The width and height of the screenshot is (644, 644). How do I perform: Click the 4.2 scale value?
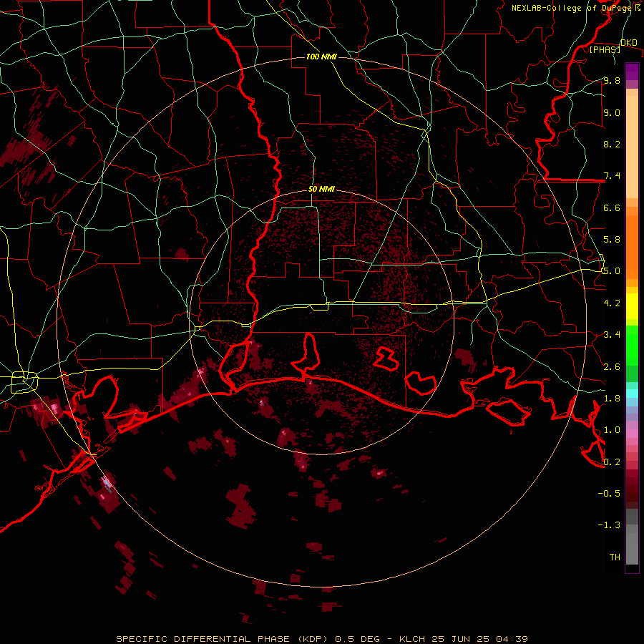[612, 303]
